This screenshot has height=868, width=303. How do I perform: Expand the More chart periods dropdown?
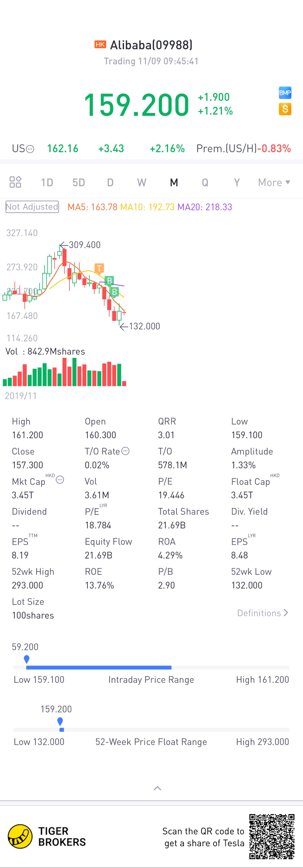point(274,182)
